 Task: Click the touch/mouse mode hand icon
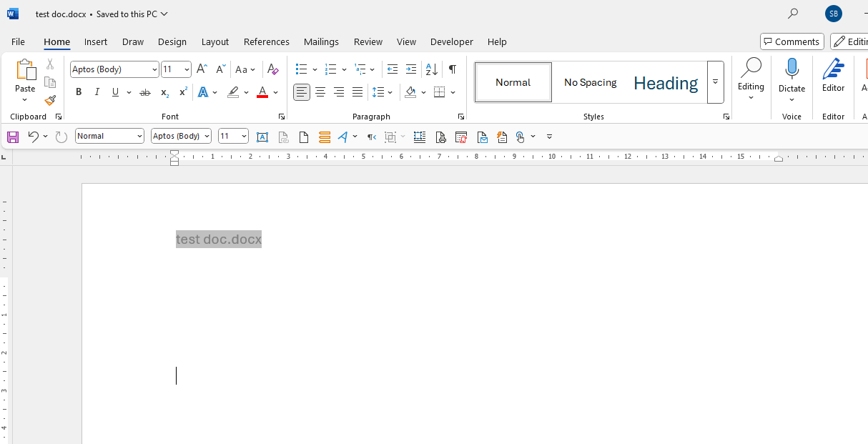521,137
